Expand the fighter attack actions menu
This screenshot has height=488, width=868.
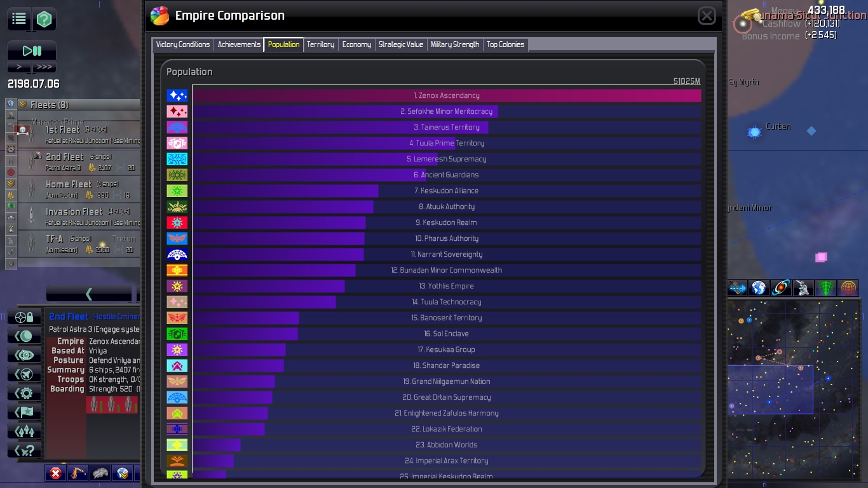25,374
